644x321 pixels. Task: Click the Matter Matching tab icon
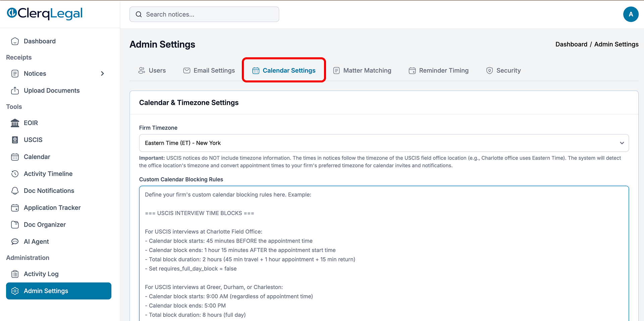(336, 71)
